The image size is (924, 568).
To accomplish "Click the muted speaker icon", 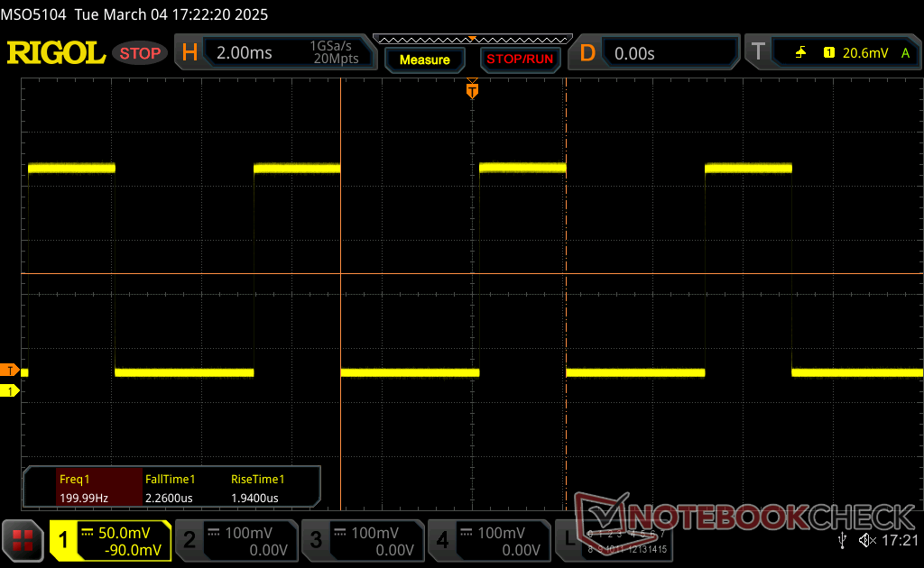I will [x=867, y=540].
